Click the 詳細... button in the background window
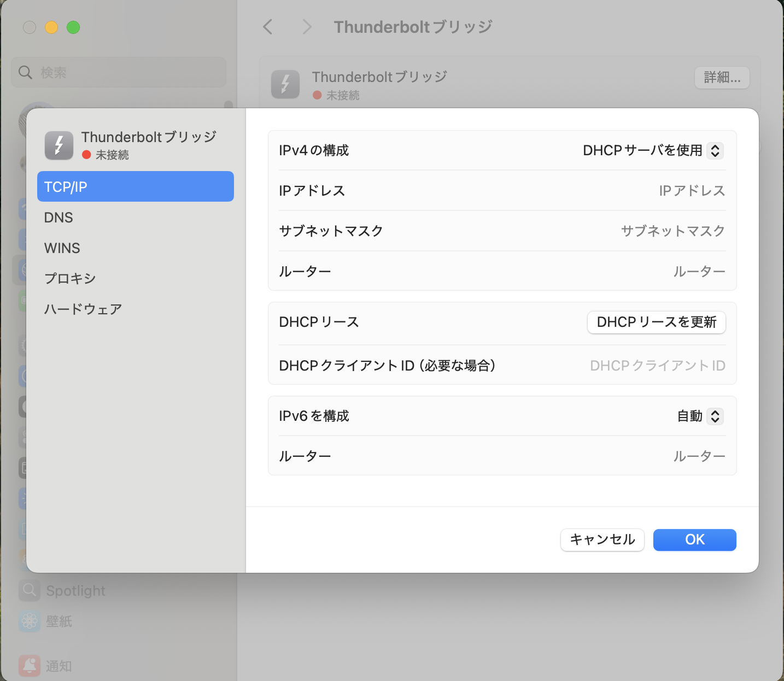Viewport: 784px width, 681px height. tap(722, 78)
